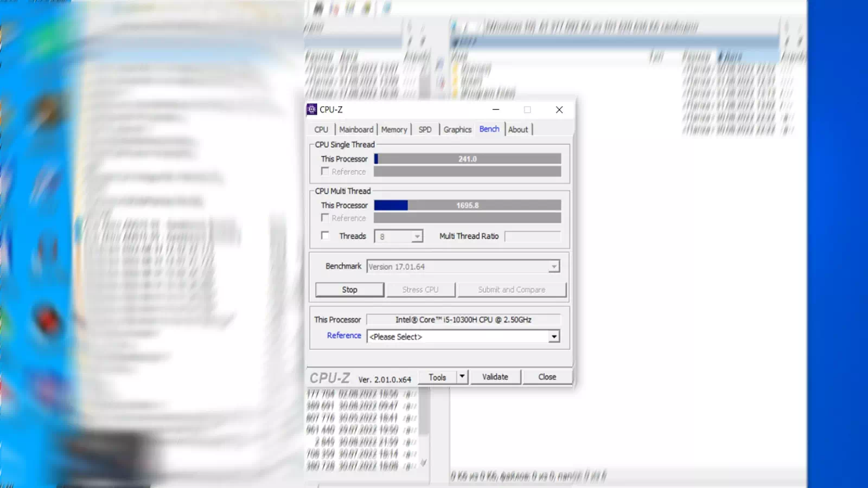Viewport: 868px width, 488px height.
Task: Switch to the CPU tab
Action: tap(321, 130)
